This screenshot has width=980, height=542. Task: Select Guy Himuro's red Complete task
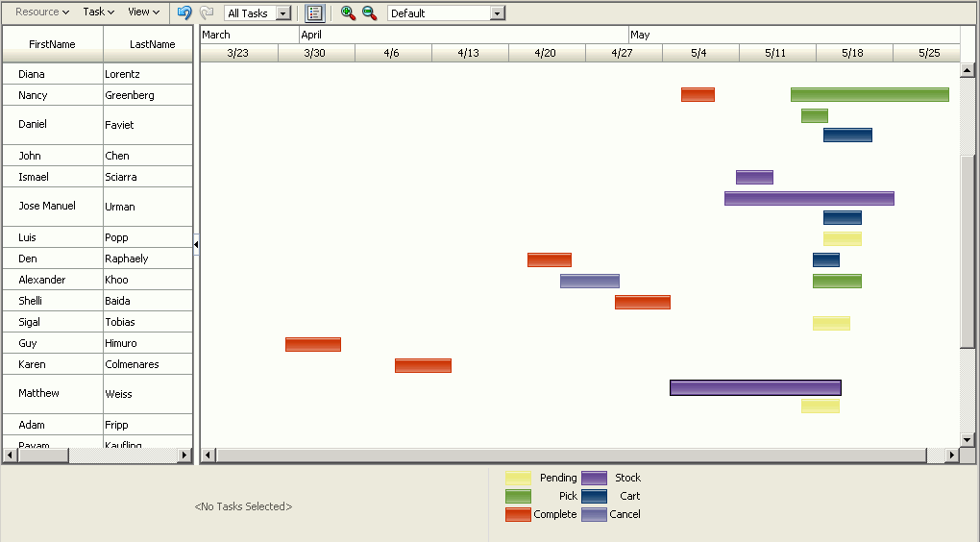313,344
